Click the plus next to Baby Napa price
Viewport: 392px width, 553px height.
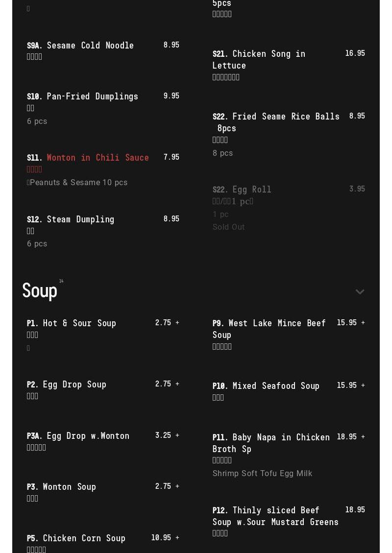(x=363, y=437)
